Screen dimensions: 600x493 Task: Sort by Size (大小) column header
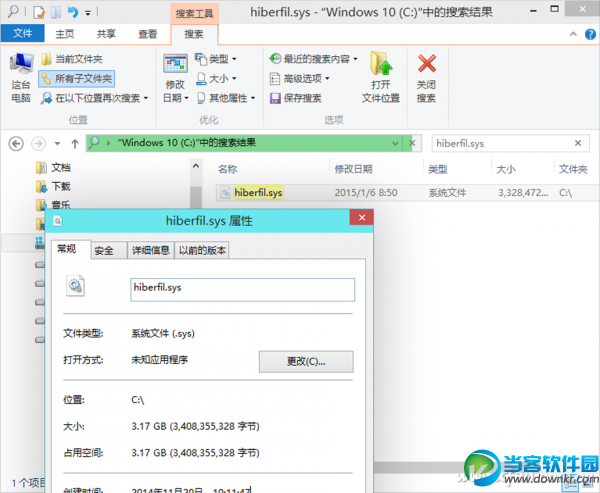coord(506,169)
